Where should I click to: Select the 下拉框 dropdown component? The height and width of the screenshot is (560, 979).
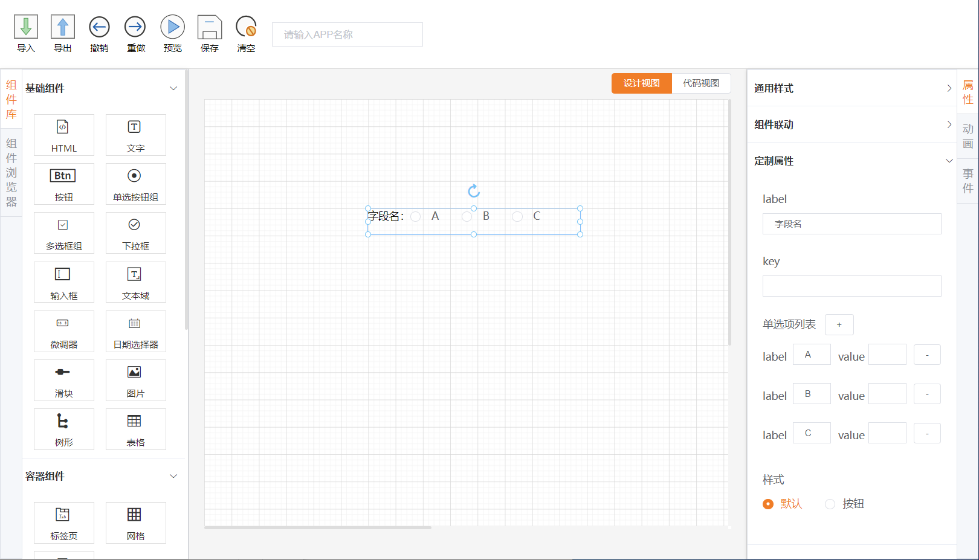(135, 233)
